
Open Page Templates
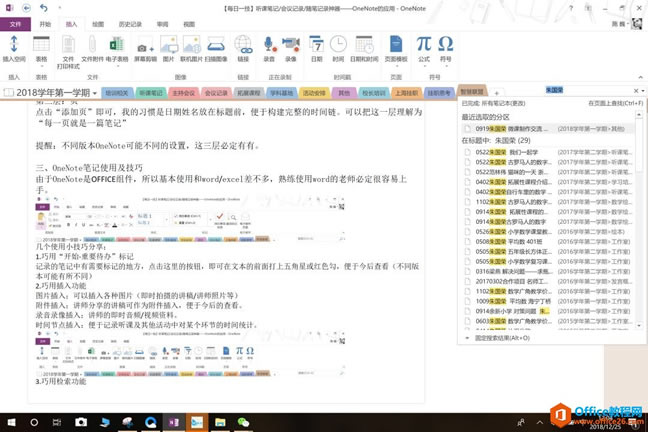(396, 49)
